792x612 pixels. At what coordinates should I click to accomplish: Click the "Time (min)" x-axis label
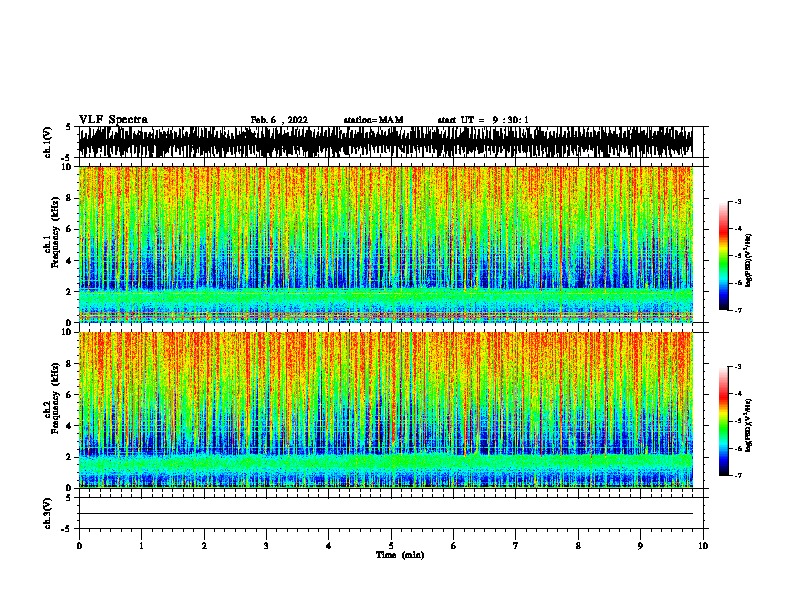400,555
